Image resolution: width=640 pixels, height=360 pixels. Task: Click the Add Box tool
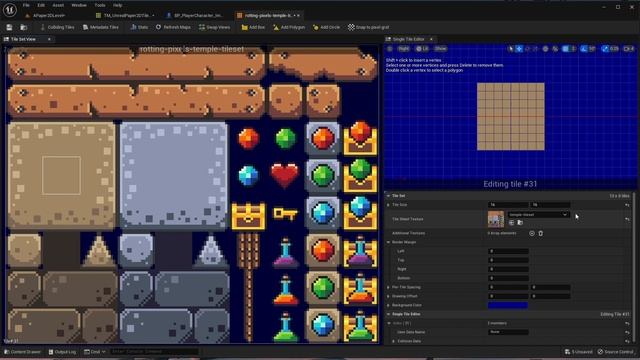[253, 27]
